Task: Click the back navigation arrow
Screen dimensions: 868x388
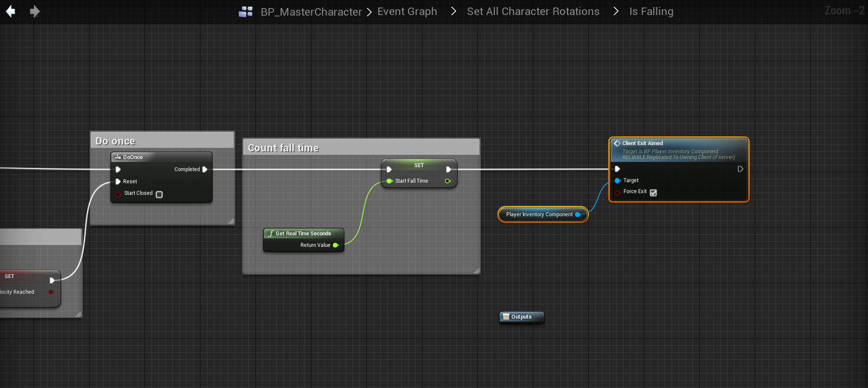Action: pyautogui.click(x=10, y=12)
